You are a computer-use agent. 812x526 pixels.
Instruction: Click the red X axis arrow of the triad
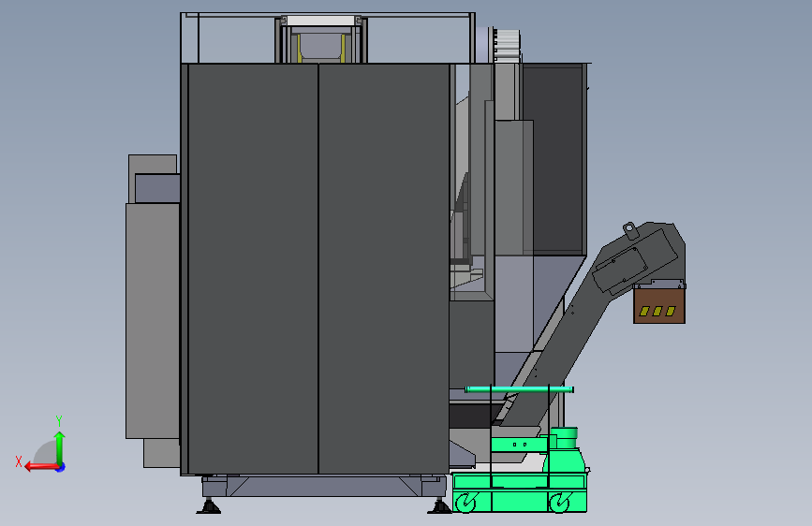point(41,467)
